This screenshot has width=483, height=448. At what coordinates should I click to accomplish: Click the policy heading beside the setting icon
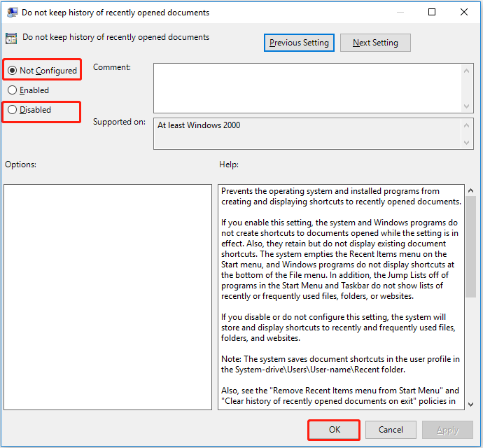click(115, 37)
